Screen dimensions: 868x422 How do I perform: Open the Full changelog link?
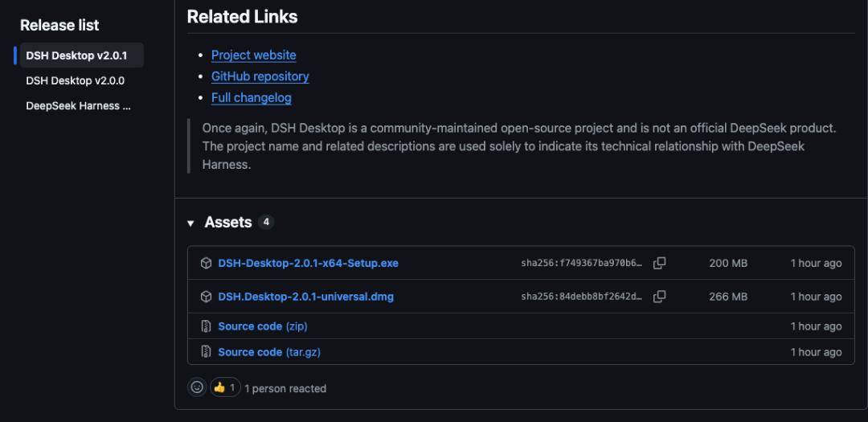tap(252, 98)
